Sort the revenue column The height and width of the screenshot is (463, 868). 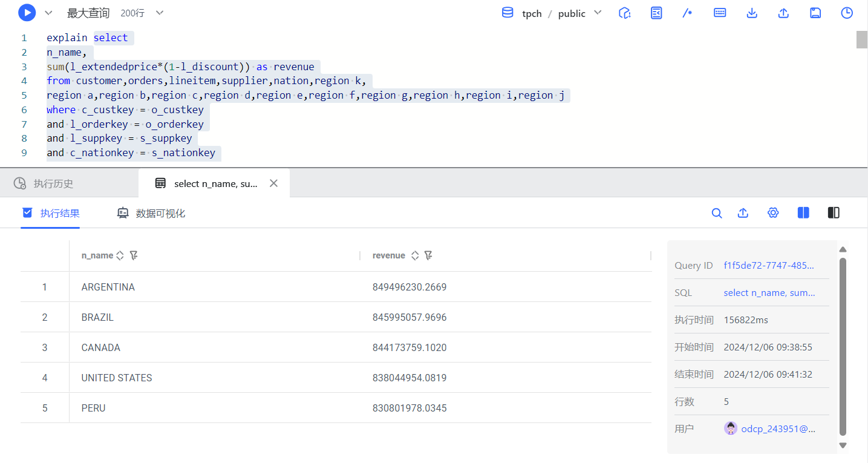tap(415, 255)
